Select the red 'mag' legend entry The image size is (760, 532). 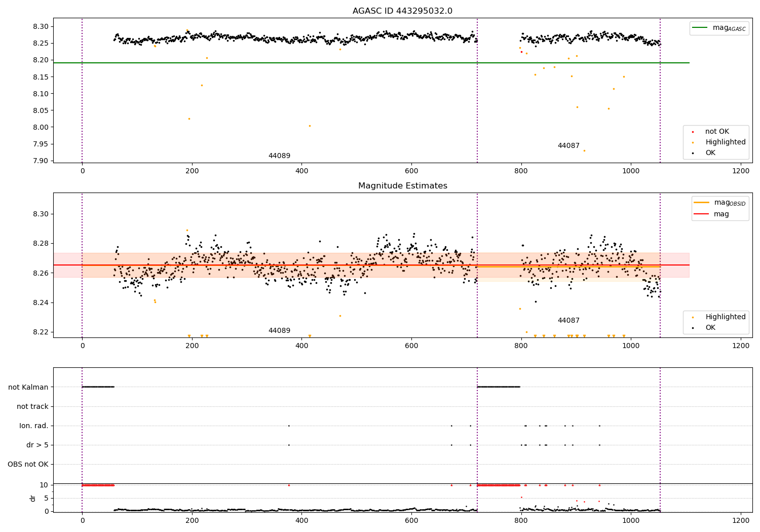click(712, 214)
